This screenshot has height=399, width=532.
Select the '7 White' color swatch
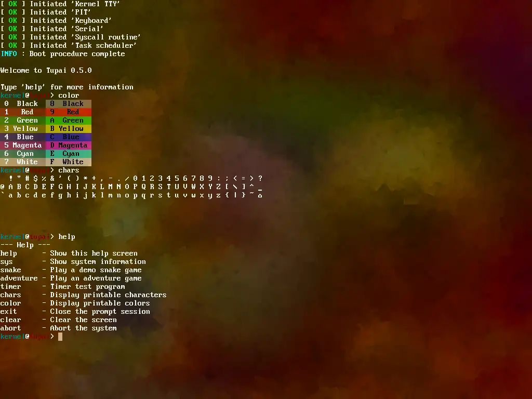[x=23, y=162]
